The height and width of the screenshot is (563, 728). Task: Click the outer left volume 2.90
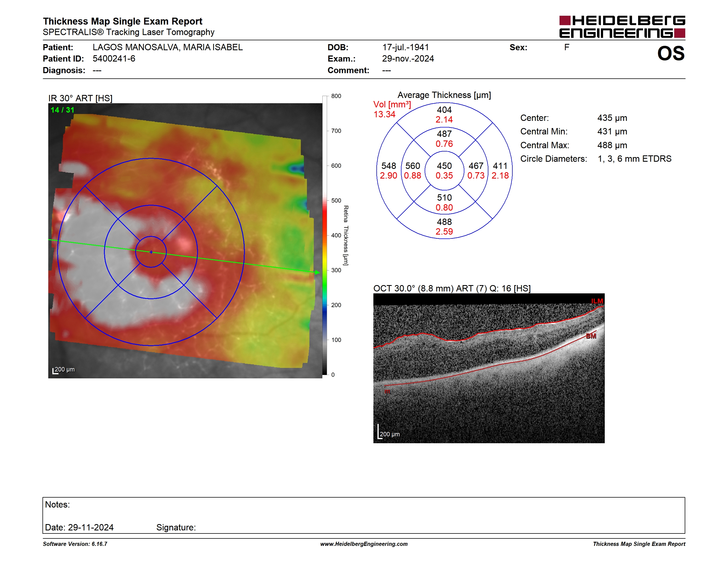pyautogui.click(x=389, y=176)
